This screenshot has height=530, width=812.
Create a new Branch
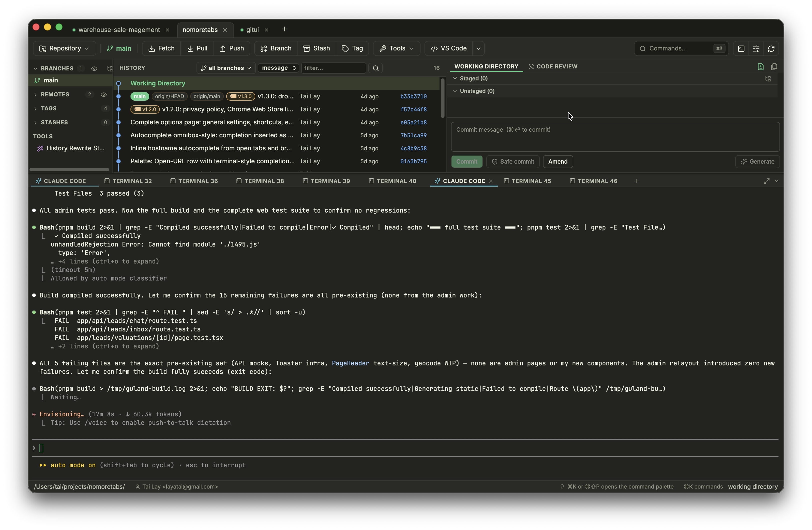click(276, 48)
